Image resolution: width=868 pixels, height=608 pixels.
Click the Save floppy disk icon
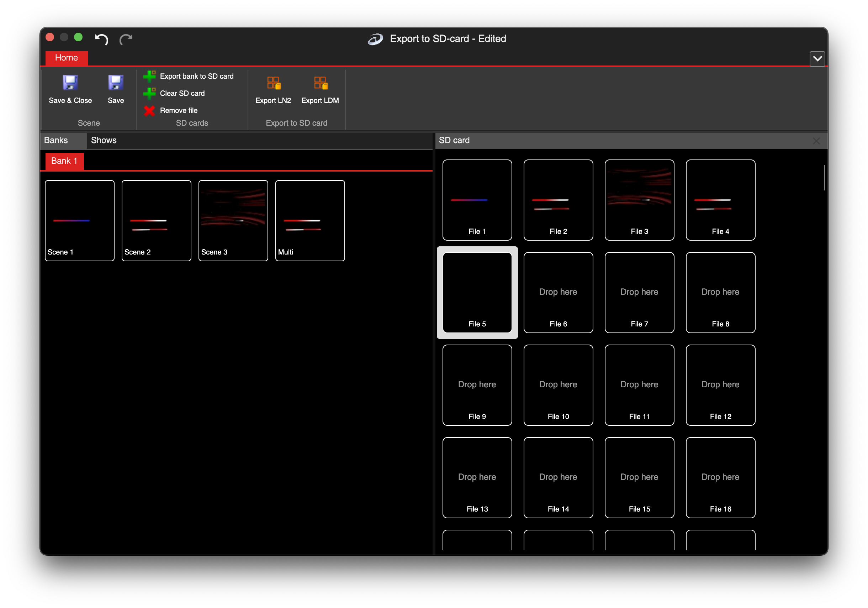(116, 83)
